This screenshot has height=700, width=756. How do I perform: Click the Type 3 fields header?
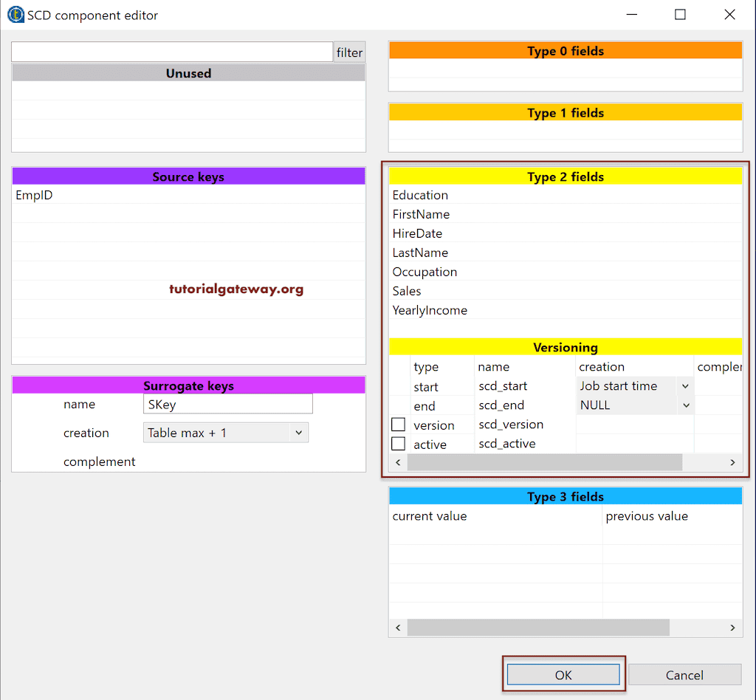coord(565,496)
